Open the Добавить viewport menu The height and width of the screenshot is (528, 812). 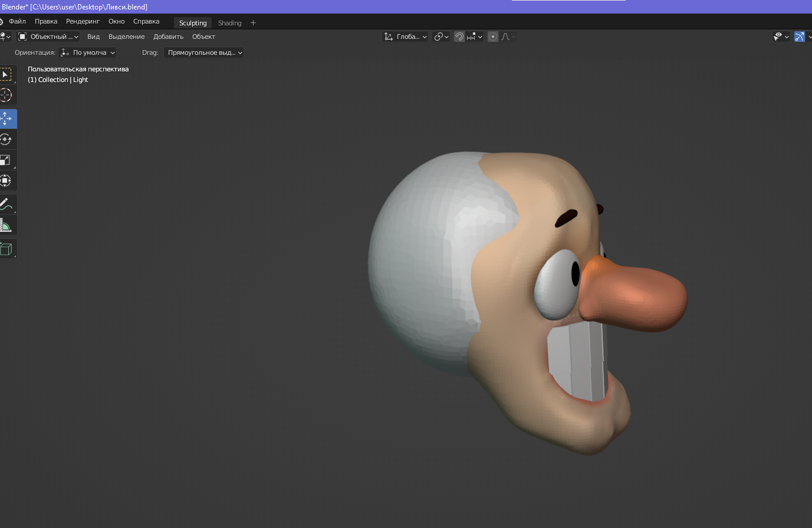click(168, 37)
